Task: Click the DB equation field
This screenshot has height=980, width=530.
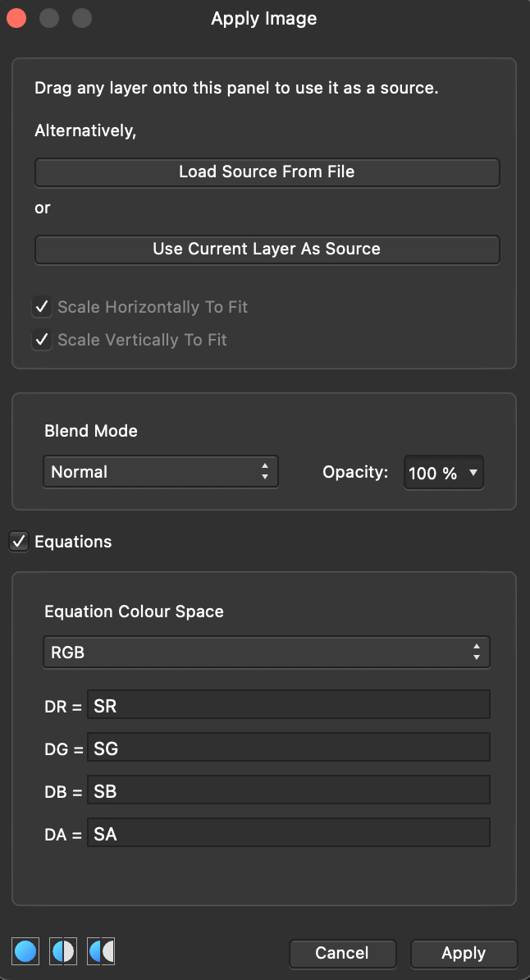Action: click(288, 791)
